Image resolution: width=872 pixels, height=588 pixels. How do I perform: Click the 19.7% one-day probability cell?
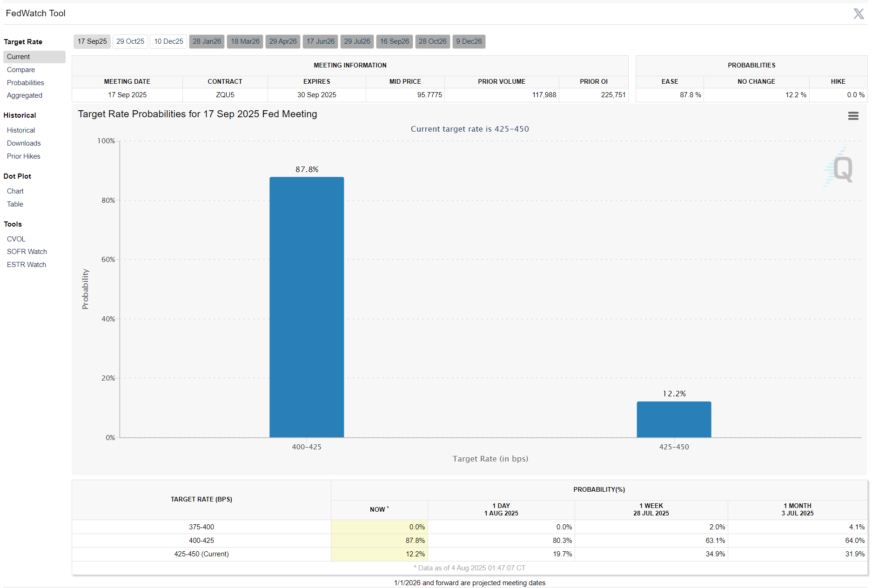pyautogui.click(x=501, y=554)
